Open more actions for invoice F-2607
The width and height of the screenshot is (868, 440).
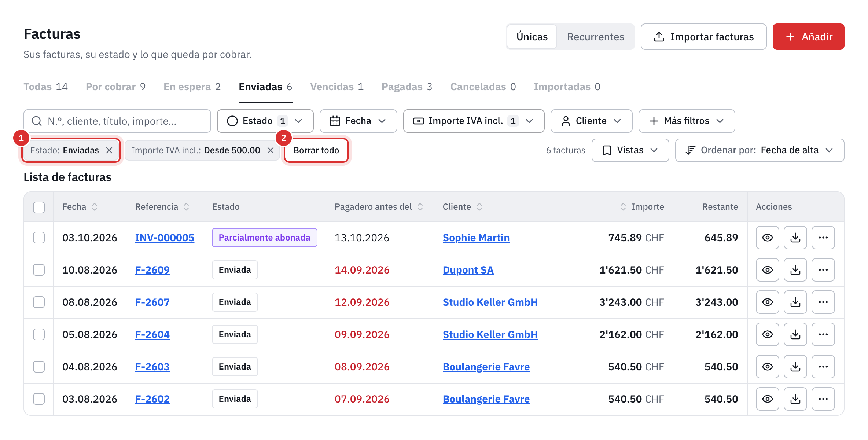click(x=823, y=302)
